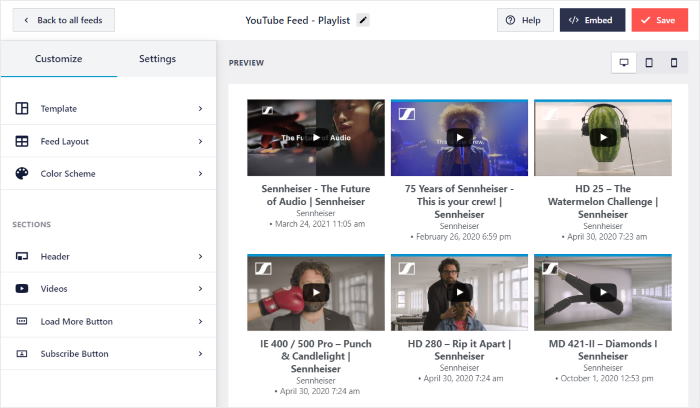The width and height of the screenshot is (700, 408).
Task: Open title HD 25 – The Watermelon Challenge
Action: pyautogui.click(x=603, y=201)
